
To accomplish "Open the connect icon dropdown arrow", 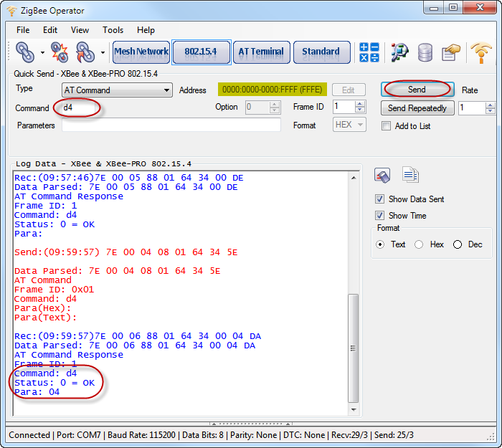I will pos(42,52).
